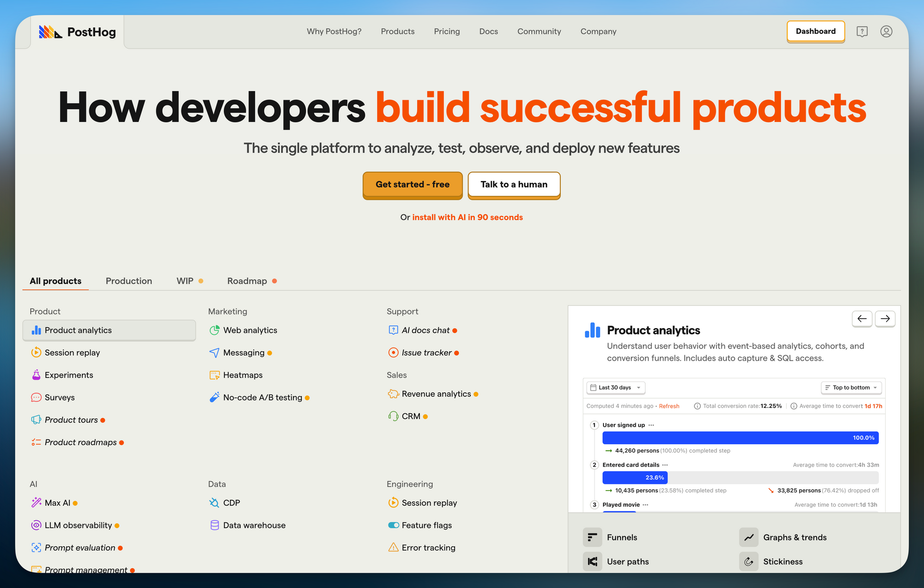Viewport: 924px width, 588px height.
Task: Click the Experiments flask icon
Action: pyautogui.click(x=36, y=375)
